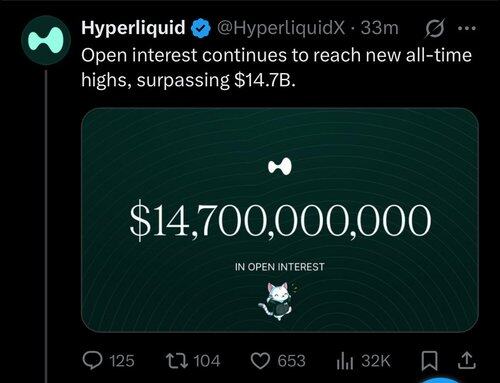Reply using the comment bubble icon
Viewport: 500px width, 383px height.
[x=92, y=361]
